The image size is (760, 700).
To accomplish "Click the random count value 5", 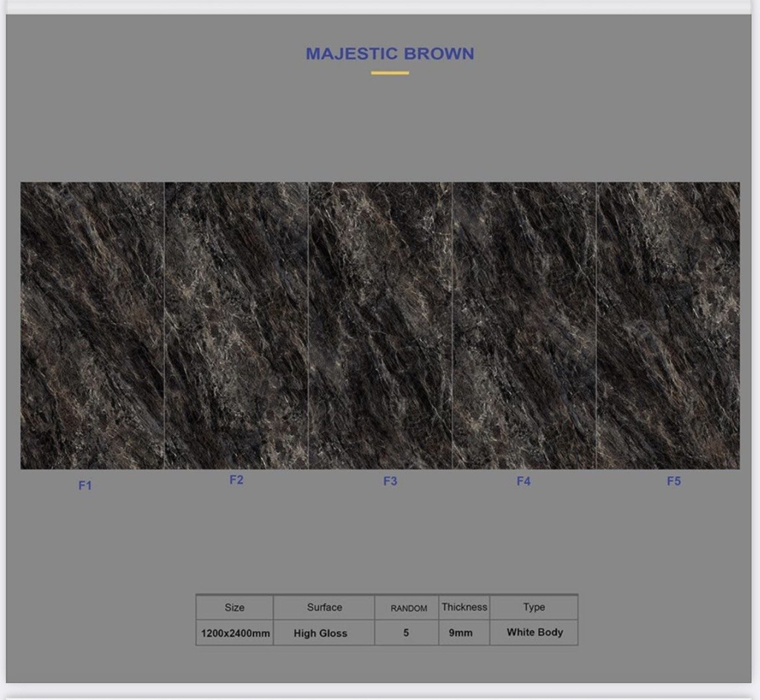I will tap(406, 632).
